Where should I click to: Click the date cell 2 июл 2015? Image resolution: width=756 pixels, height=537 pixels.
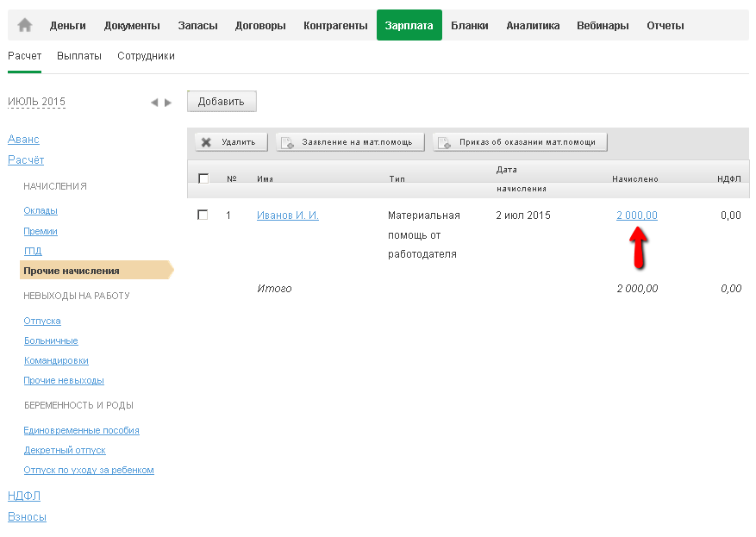coord(523,215)
